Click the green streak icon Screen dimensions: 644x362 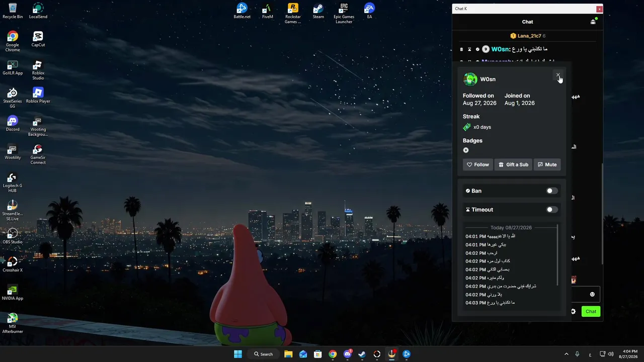(467, 127)
